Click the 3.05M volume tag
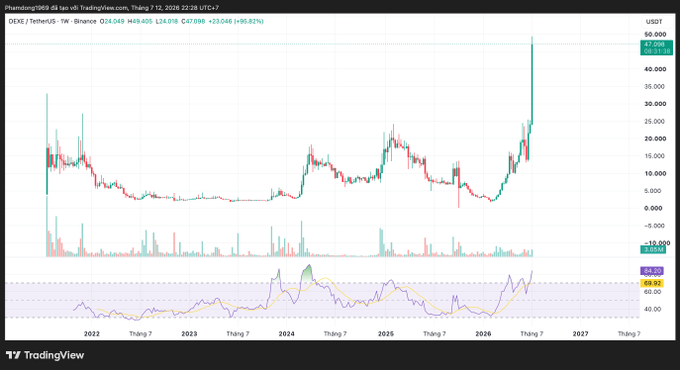Screen dimensions: 680x370 point(654,249)
